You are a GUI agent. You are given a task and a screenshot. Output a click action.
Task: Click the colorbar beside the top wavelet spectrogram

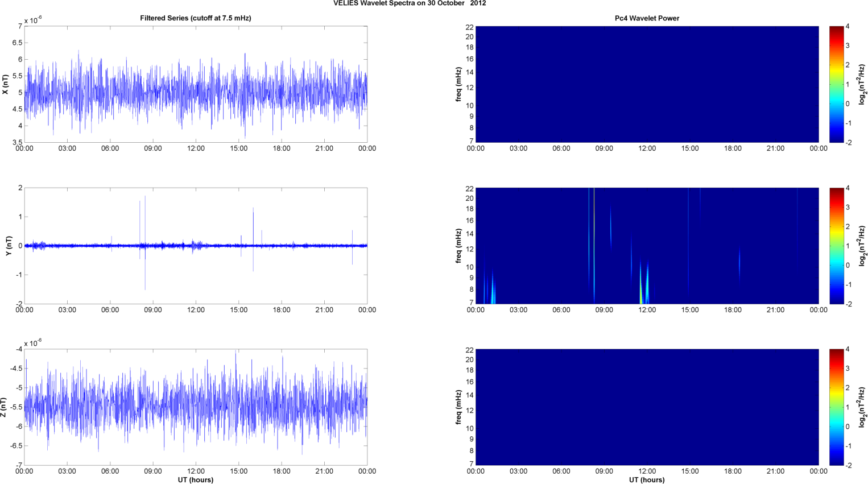[836, 84]
